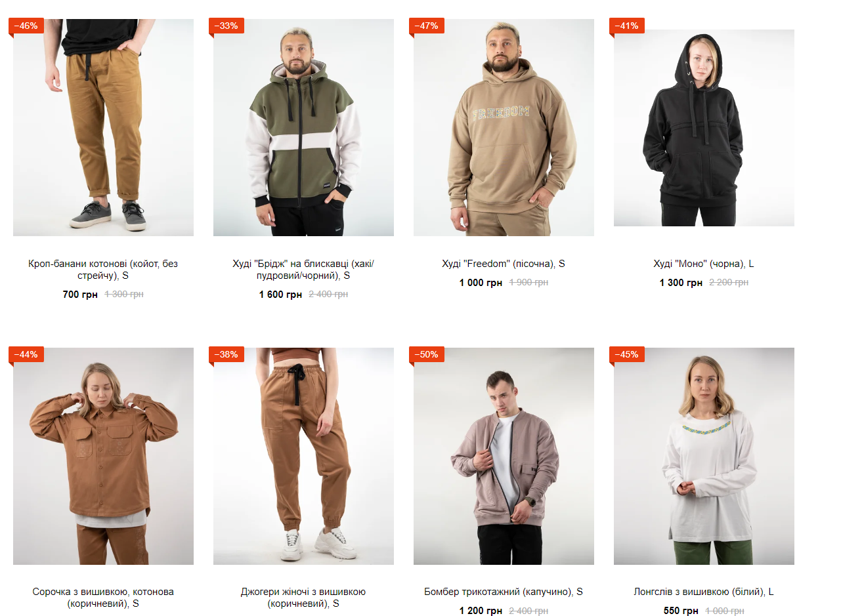Click the −44% discount badge

tap(26, 354)
